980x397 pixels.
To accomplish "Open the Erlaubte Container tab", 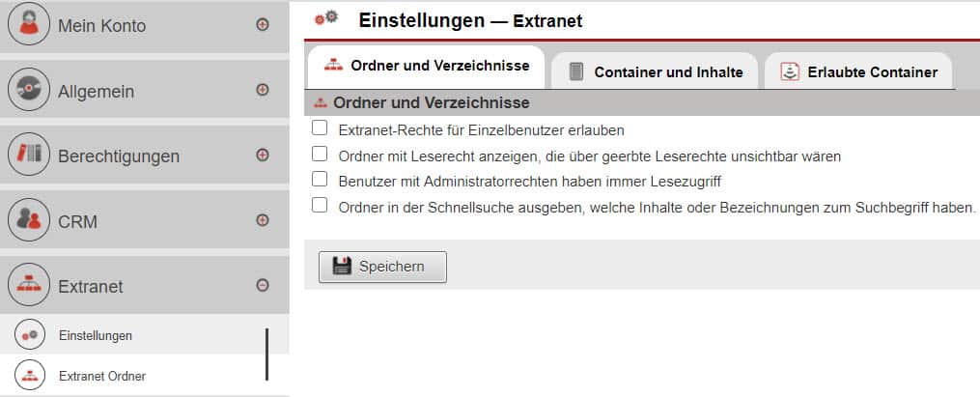I will 858,71.
